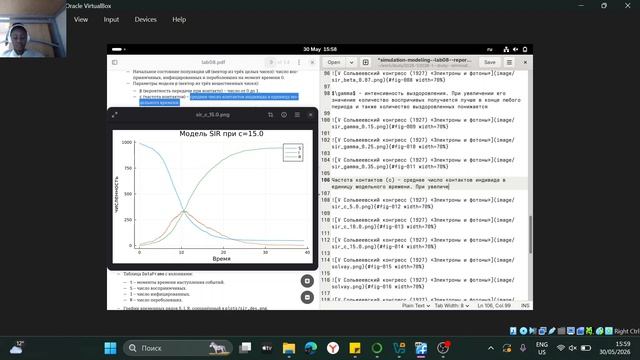Click the Windows Поиск search box
The width and height of the screenshot is (640, 360).
point(178,348)
